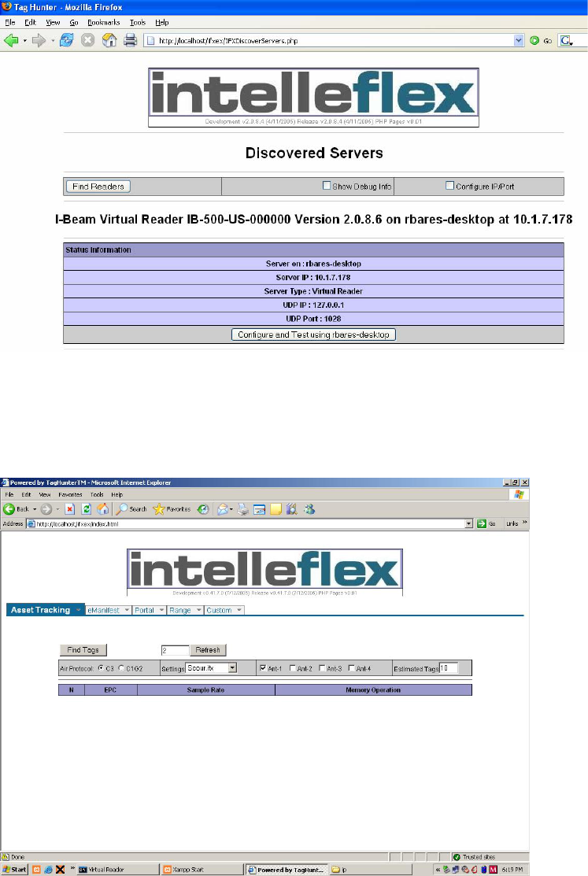Viewport: 588px width, 876px height.
Task: Switch to Xampp Start taskbar item
Action: 202,870
